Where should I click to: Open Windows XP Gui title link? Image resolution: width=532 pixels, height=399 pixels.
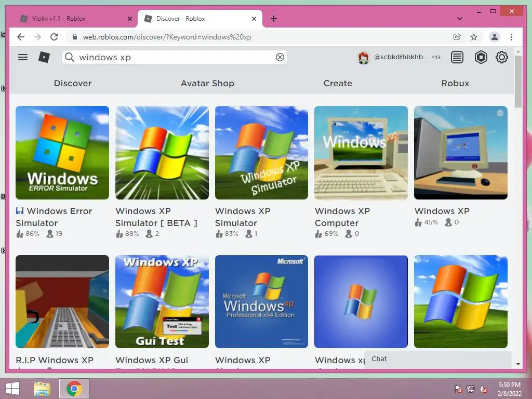click(x=152, y=360)
